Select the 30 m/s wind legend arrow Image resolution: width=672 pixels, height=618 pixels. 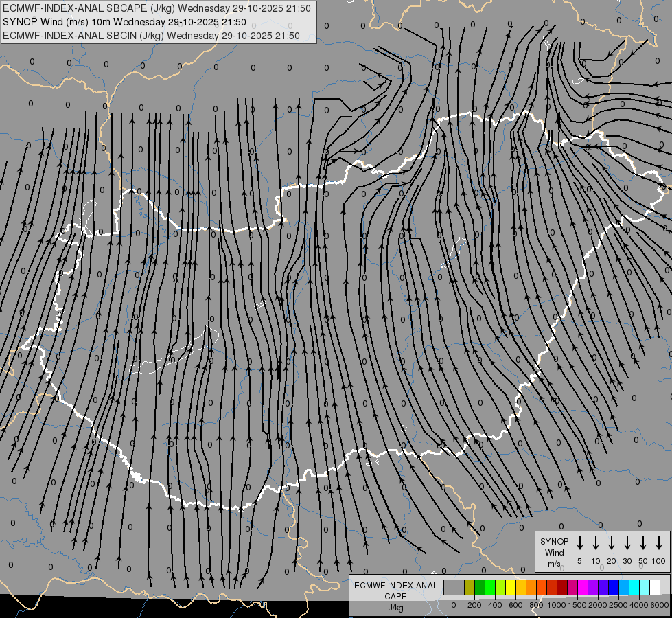(627, 543)
